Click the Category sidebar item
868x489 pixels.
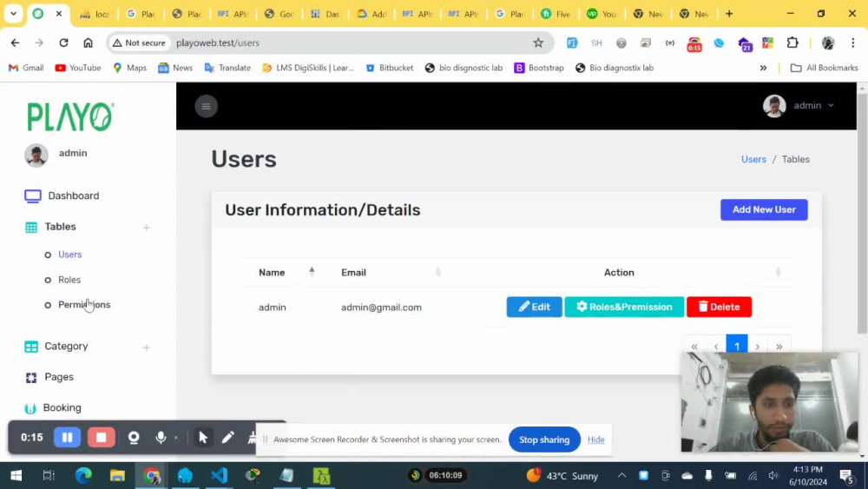56,346
